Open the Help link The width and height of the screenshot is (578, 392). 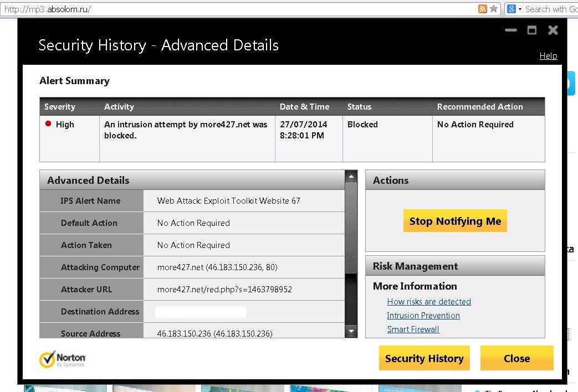click(548, 56)
